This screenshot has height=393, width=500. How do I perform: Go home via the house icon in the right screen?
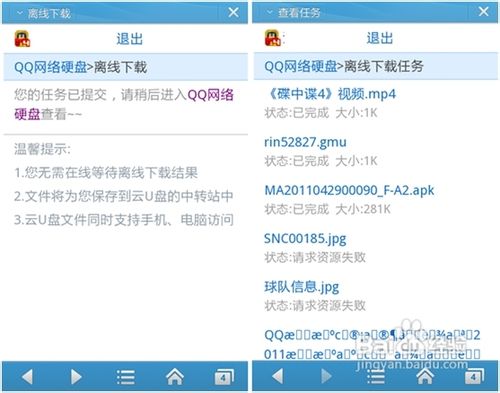coord(425,376)
